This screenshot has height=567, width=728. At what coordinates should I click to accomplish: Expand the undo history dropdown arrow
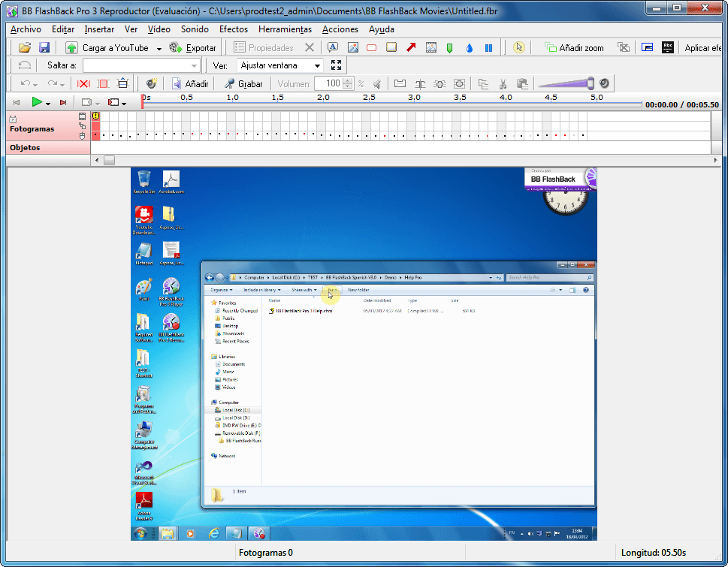[35, 85]
